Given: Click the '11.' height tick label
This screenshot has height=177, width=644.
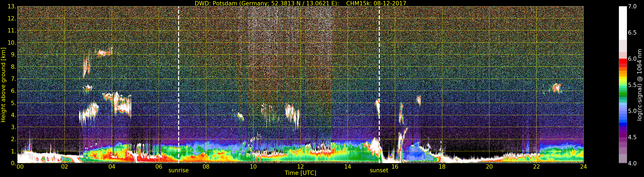Looking at the screenshot, I should (12, 31).
